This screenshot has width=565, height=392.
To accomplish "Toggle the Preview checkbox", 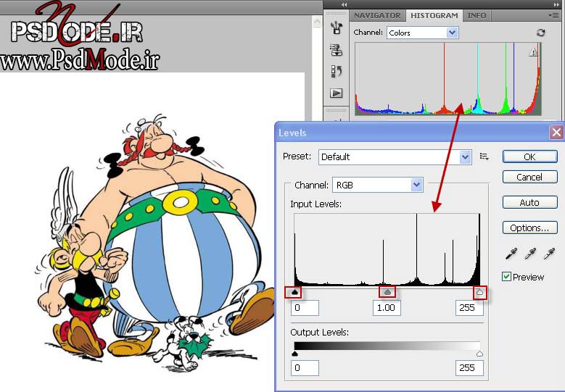I will point(506,277).
